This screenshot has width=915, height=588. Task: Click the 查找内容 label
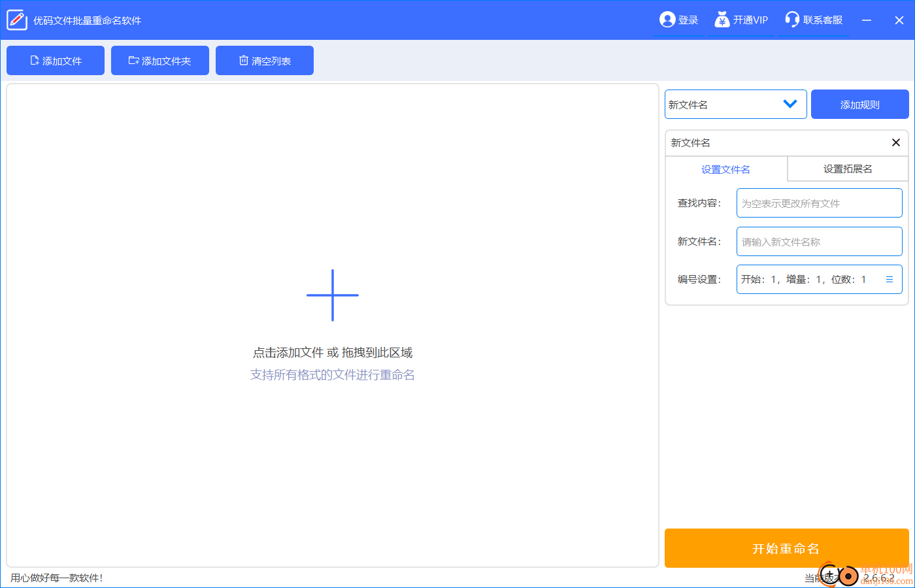click(699, 203)
